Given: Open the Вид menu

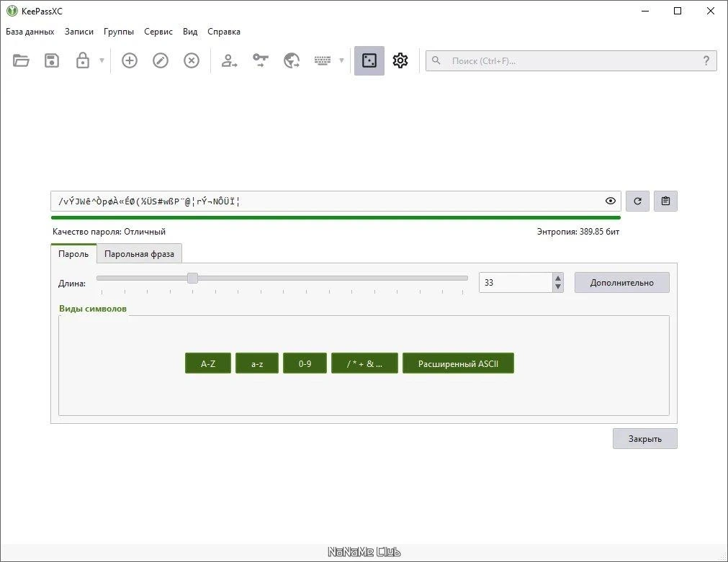Looking at the screenshot, I should coord(190,32).
